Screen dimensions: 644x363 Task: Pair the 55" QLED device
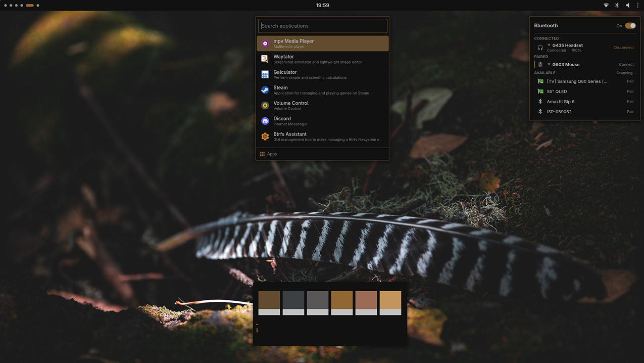click(630, 92)
